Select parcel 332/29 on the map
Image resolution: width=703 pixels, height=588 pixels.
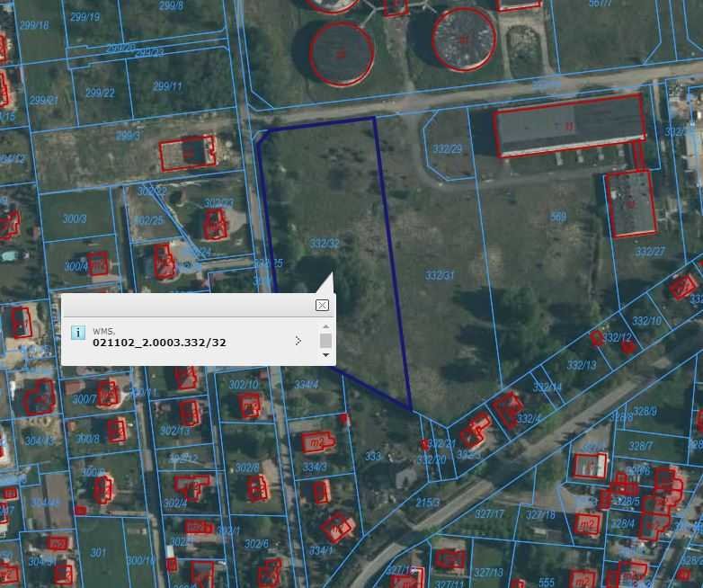pyautogui.click(x=447, y=149)
